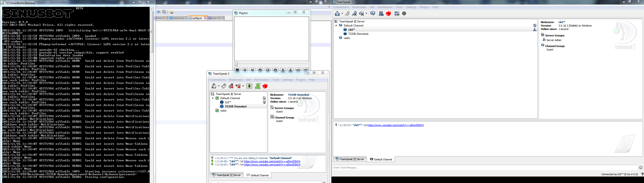Open the Help menu in Demobot TeamSpeak window
This screenshot has height=183, width=644.
[x=312, y=80]
